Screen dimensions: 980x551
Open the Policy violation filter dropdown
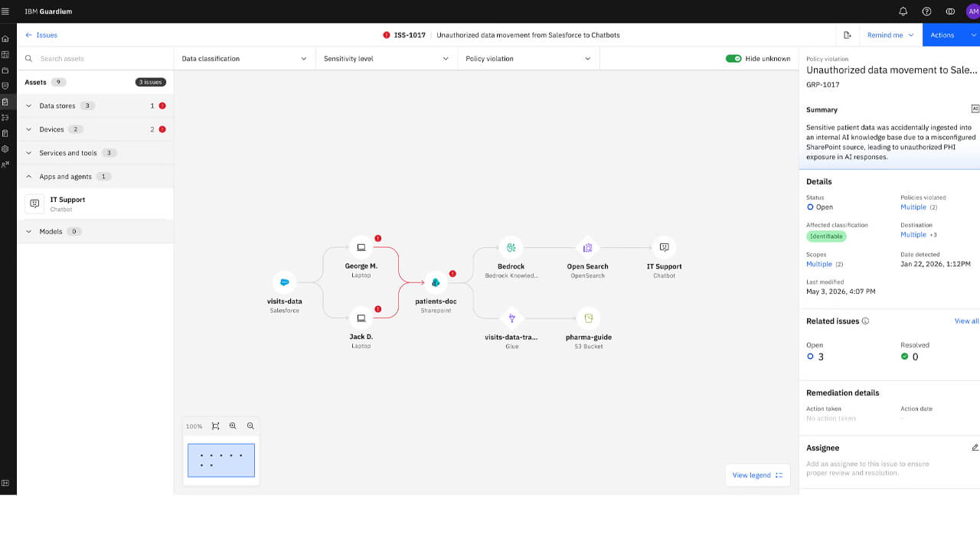[x=528, y=58]
